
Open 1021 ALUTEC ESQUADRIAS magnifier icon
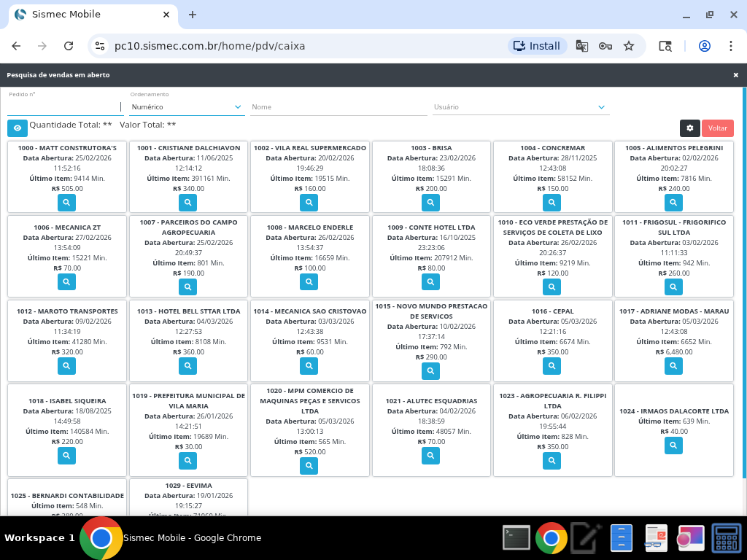(430, 456)
